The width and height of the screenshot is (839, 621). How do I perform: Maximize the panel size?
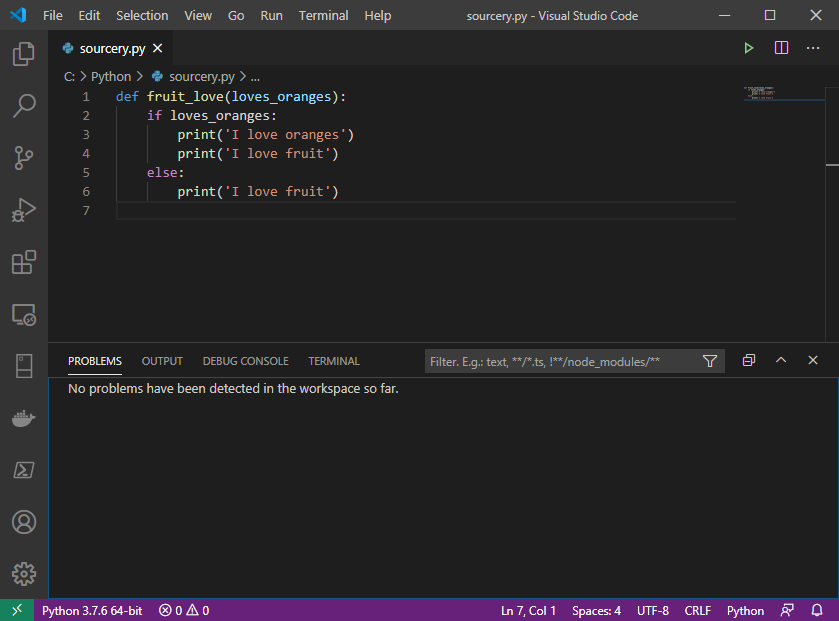point(781,360)
